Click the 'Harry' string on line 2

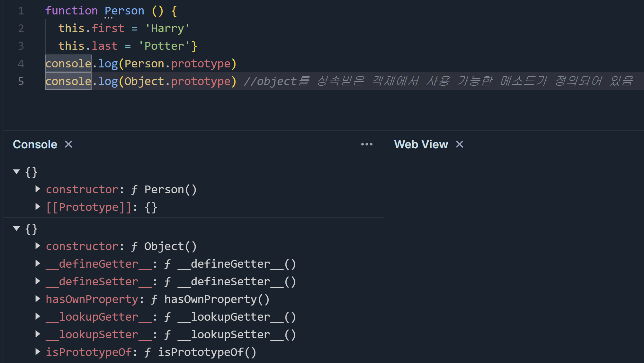[x=167, y=29]
